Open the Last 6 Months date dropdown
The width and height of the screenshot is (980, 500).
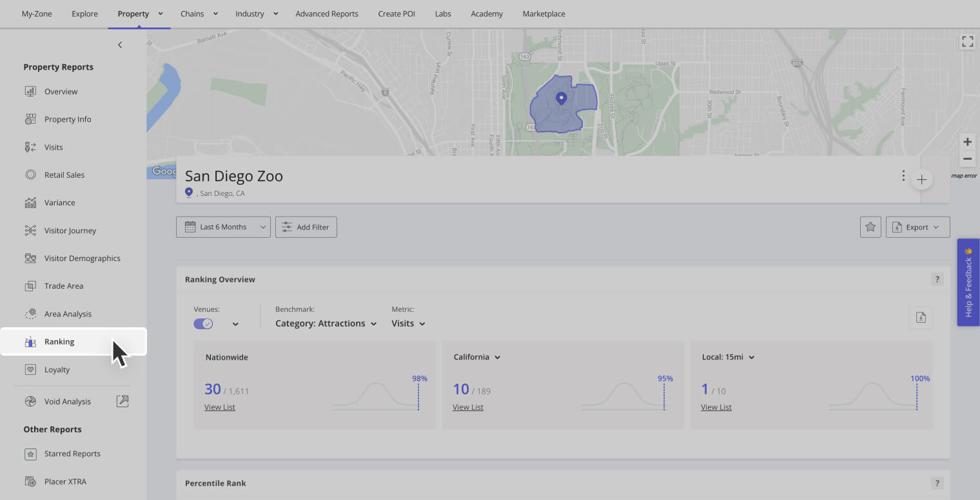223,227
